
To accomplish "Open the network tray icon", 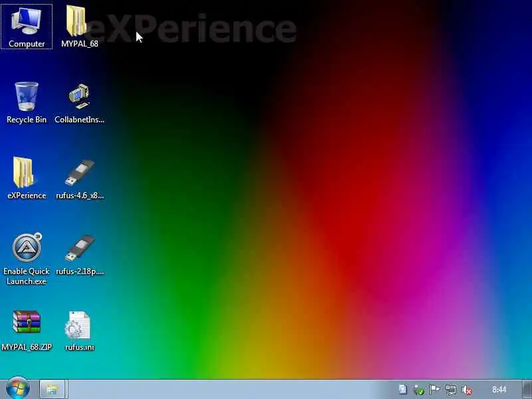I will click(451, 390).
